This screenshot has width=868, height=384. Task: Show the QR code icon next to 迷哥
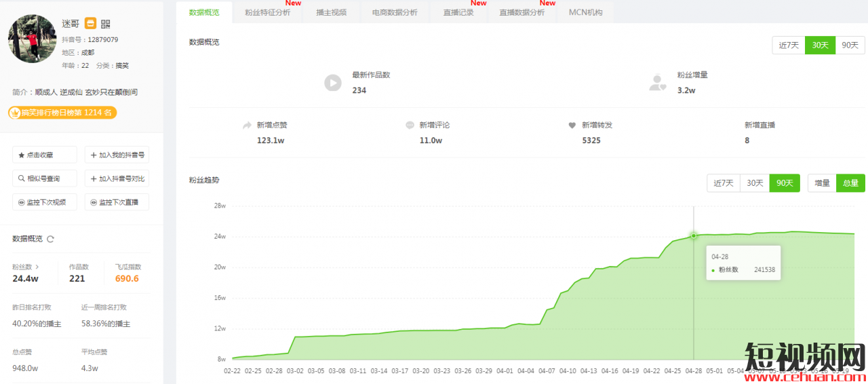click(x=105, y=24)
